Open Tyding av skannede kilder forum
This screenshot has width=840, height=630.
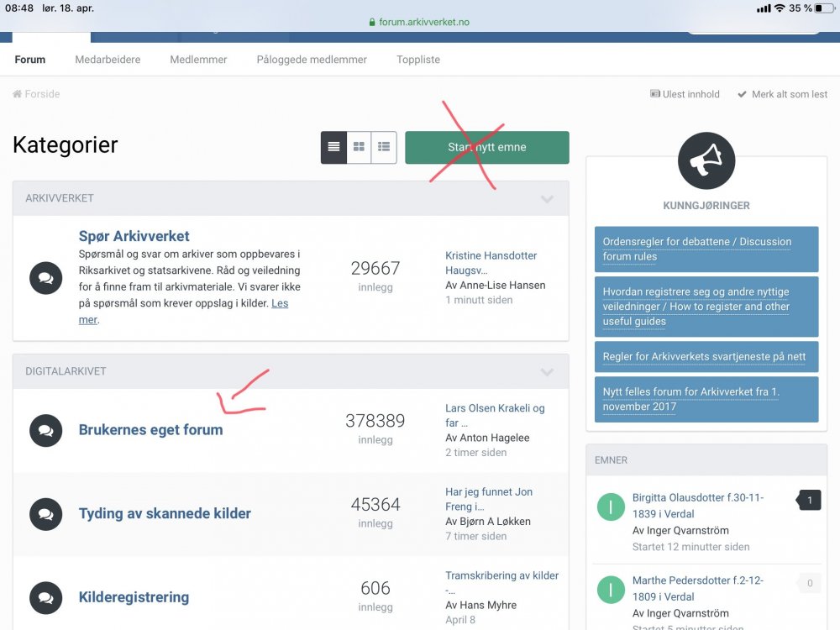(165, 513)
